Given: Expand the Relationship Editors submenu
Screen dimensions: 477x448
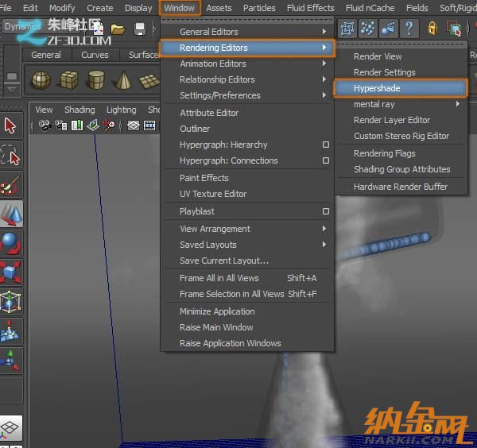Looking at the screenshot, I should (x=247, y=79).
